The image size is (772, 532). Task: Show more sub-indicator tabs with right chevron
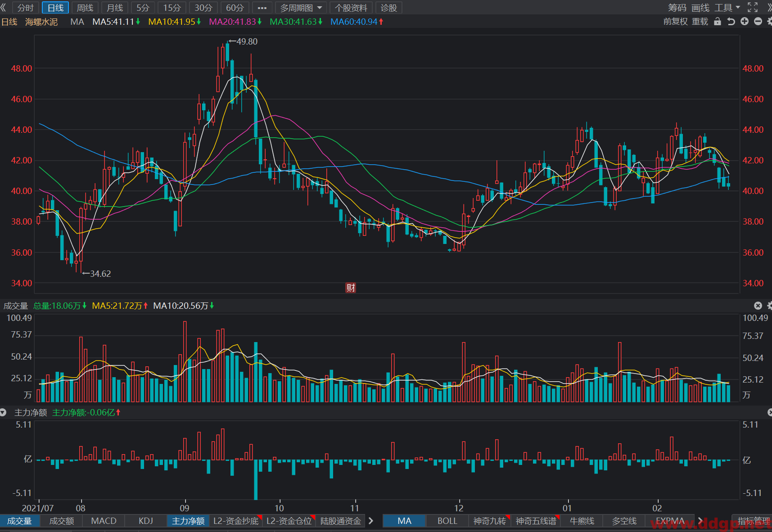pos(371,521)
